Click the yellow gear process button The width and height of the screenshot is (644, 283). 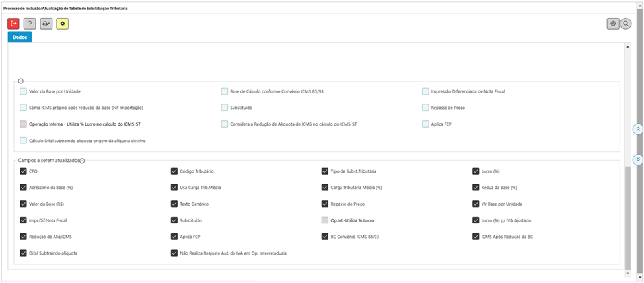click(63, 23)
